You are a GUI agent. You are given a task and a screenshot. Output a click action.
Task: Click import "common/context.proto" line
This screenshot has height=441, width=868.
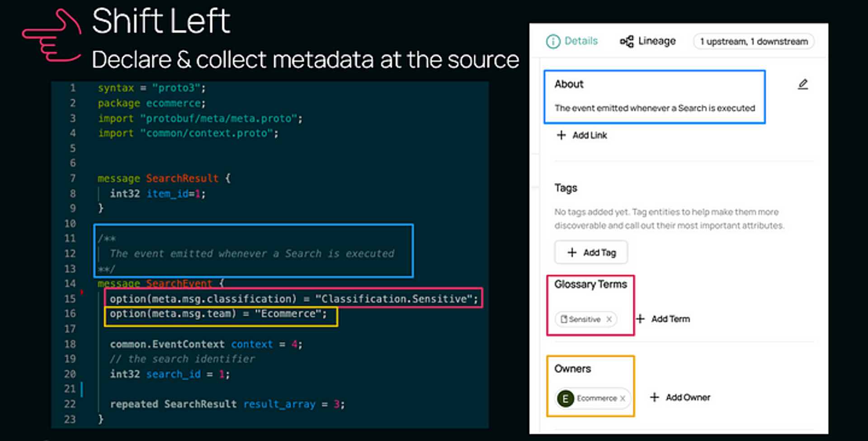click(189, 133)
